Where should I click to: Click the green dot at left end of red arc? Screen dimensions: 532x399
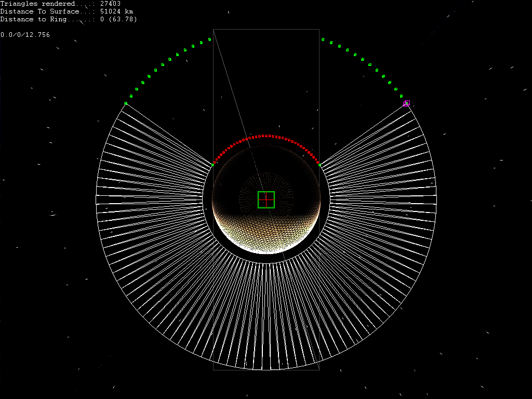212,165
